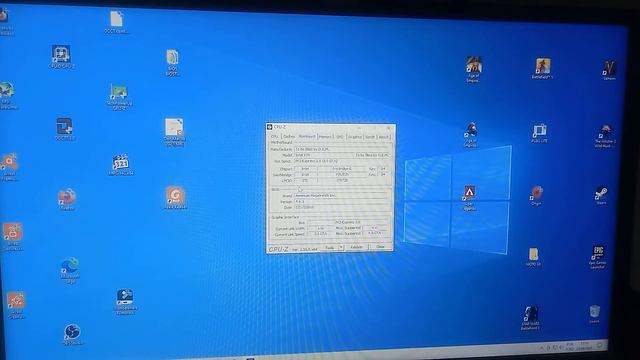Click the Validate button in CPU-Z
The height and width of the screenshot is (360, 640).
click(357, 247)
